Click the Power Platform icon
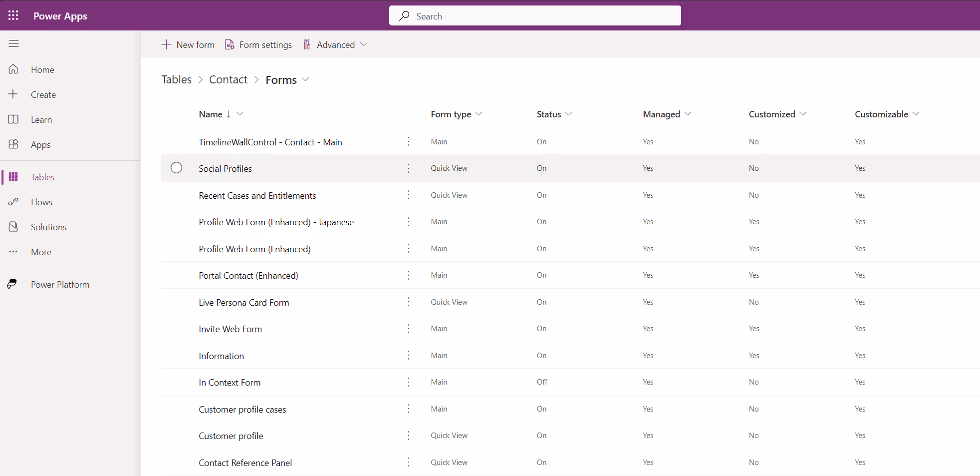 click(x=12, y=284)
